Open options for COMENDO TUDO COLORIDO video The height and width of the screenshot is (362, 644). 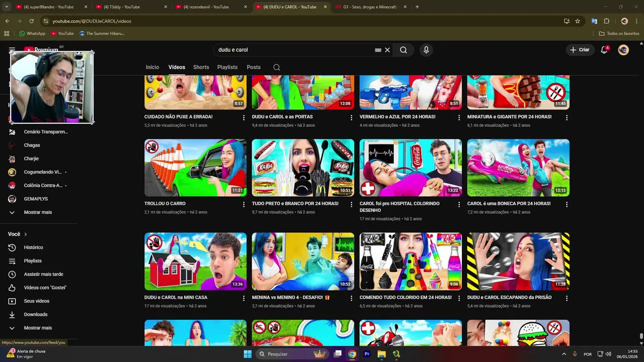click(459, 298)
